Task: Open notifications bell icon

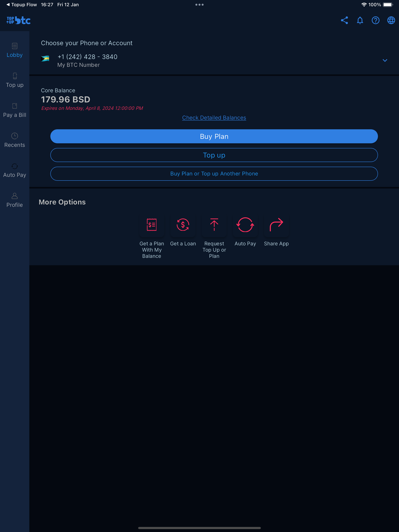Action: pos(360,20)
